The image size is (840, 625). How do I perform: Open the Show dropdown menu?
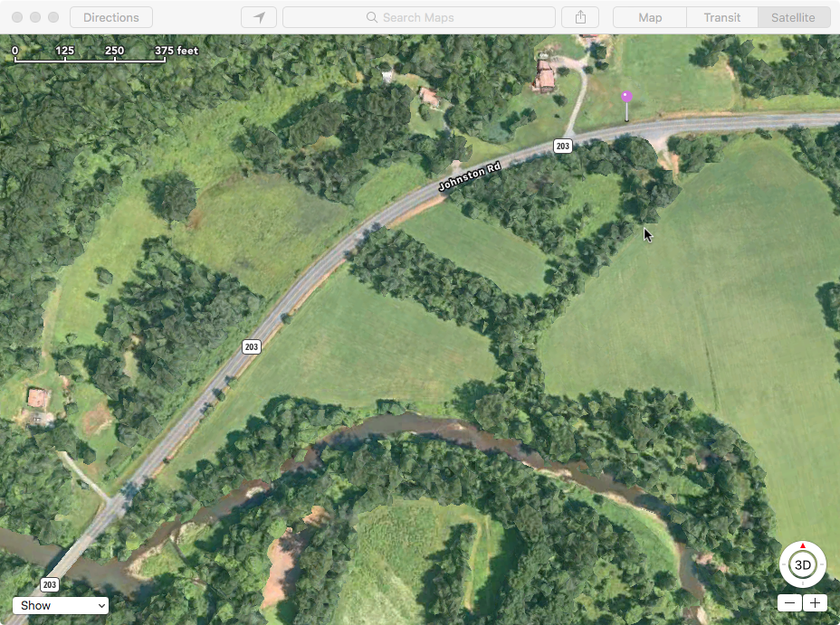pos(61,605)
